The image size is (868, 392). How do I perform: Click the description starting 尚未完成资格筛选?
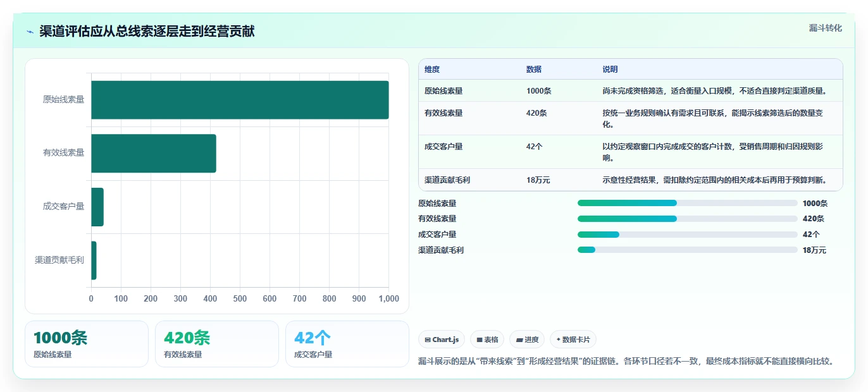point(714,91)
